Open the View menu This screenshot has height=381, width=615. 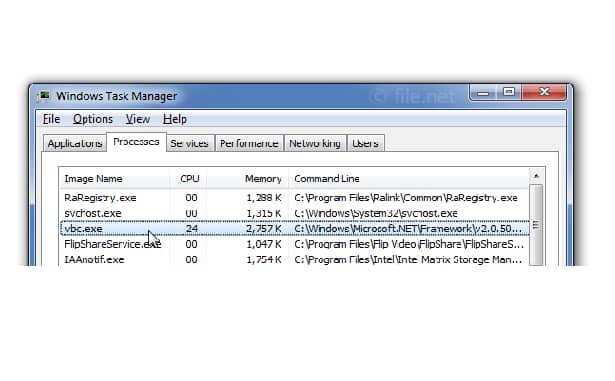pos(137,119)
